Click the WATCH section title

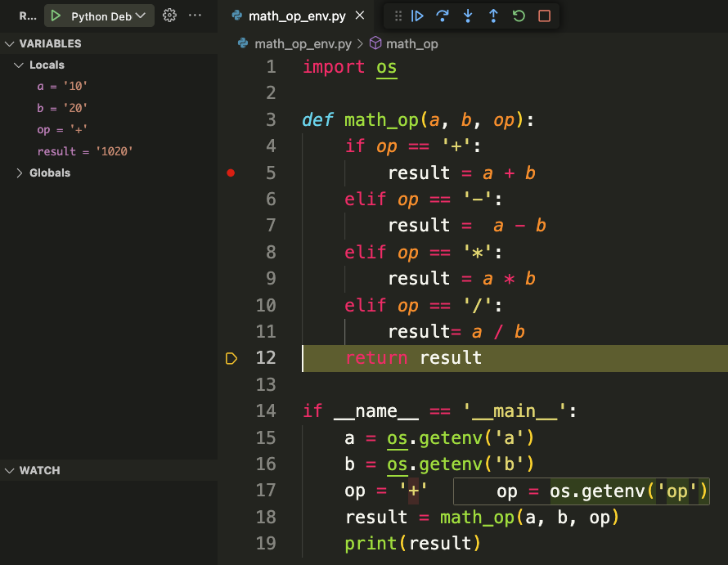pos(39,470)
